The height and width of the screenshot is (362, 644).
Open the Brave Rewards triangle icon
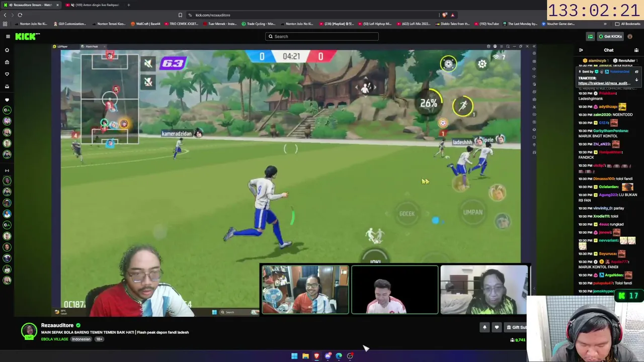(452, 15)
